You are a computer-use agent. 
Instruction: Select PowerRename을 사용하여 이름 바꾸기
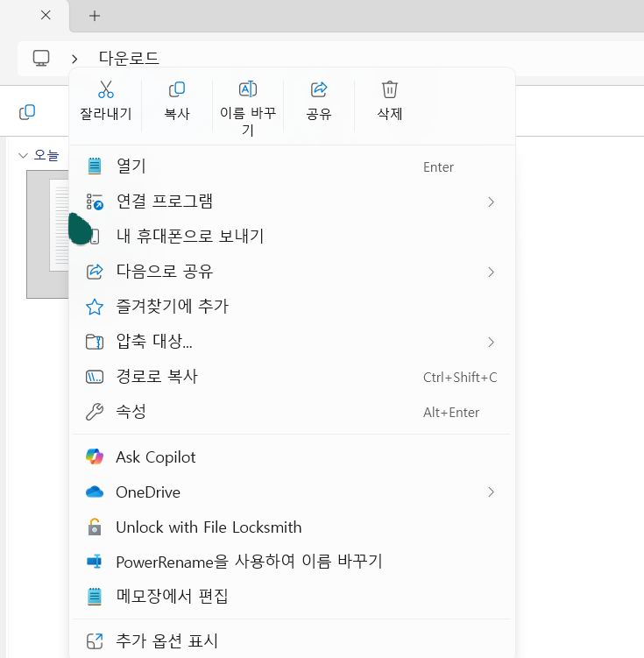pyautogui.click(x=249, y=562)
